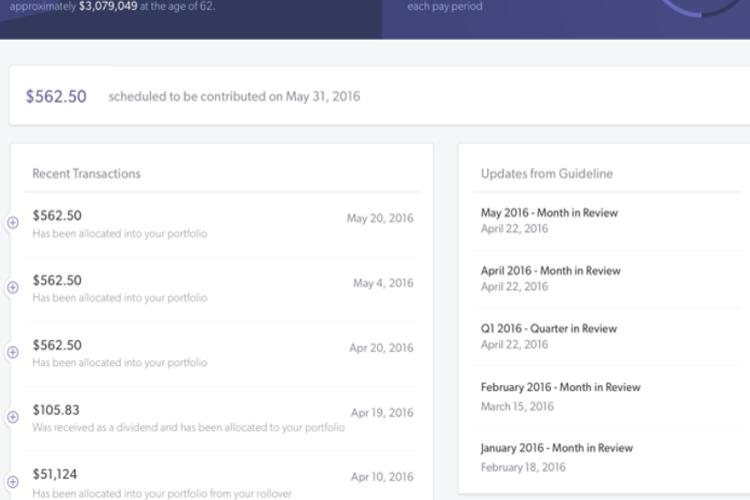The width and height of the screenshot is (750, 500).
Task: Expand the Apr 20, 2016 transaction plus icon
Action: pyautogui.click(x=13, y=352)
